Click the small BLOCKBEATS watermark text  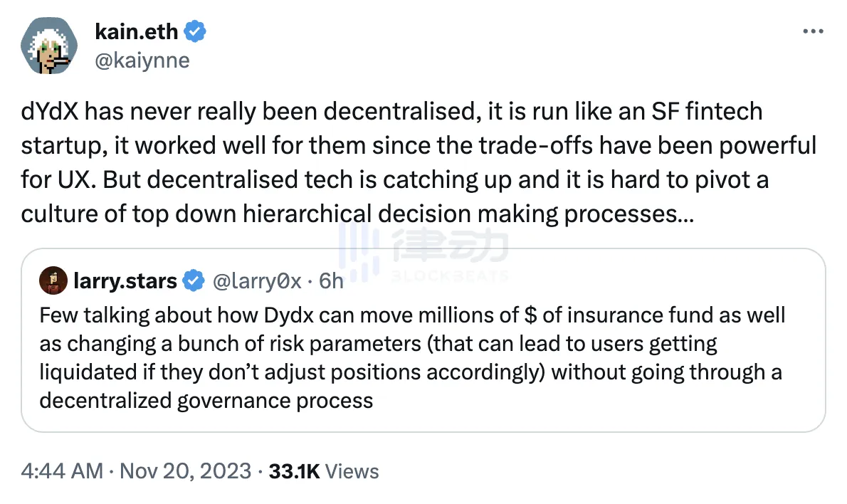click(450, 275)
